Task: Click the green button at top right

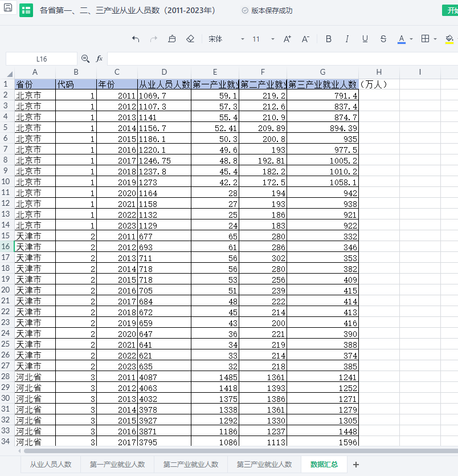Action: (450, 10)
